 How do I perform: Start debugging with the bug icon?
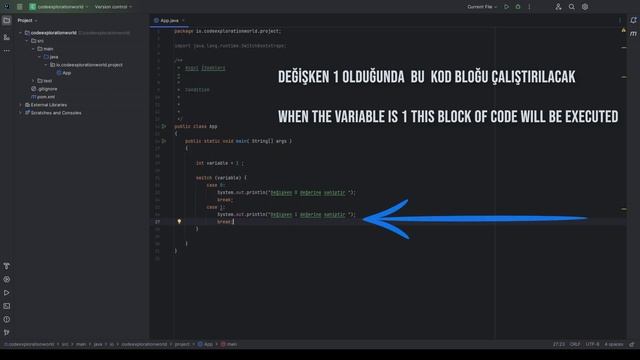tap(518, 7)
